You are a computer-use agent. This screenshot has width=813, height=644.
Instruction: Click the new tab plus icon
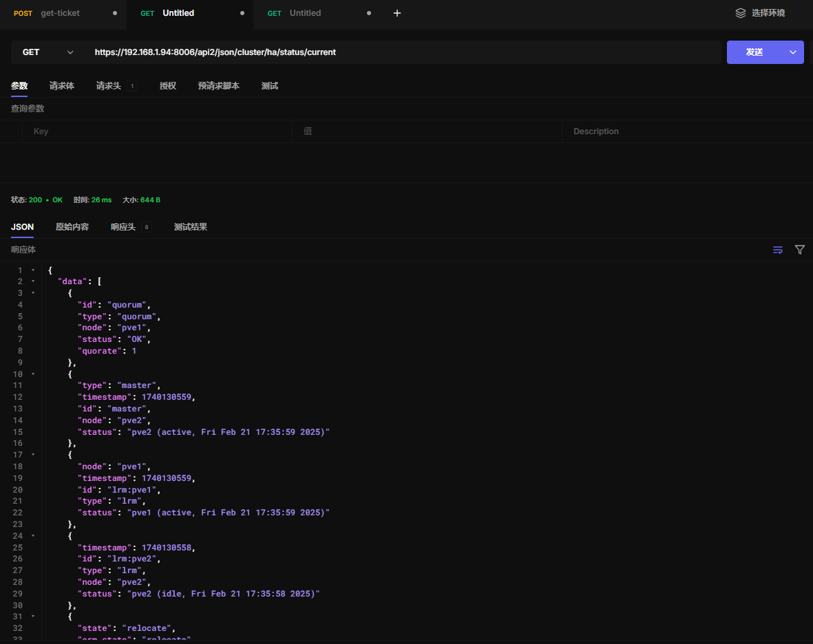point(397,13)
